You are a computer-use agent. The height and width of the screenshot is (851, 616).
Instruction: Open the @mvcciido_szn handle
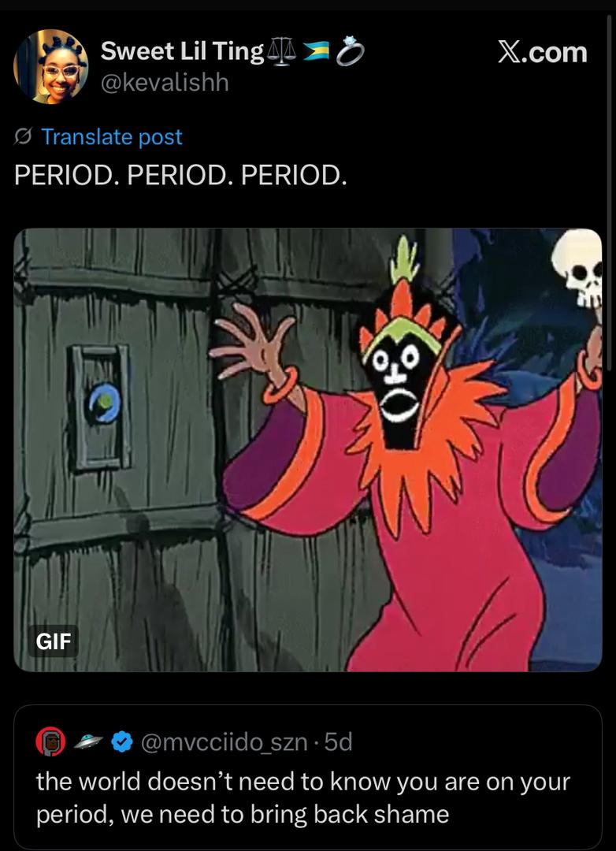pos(225,742)
